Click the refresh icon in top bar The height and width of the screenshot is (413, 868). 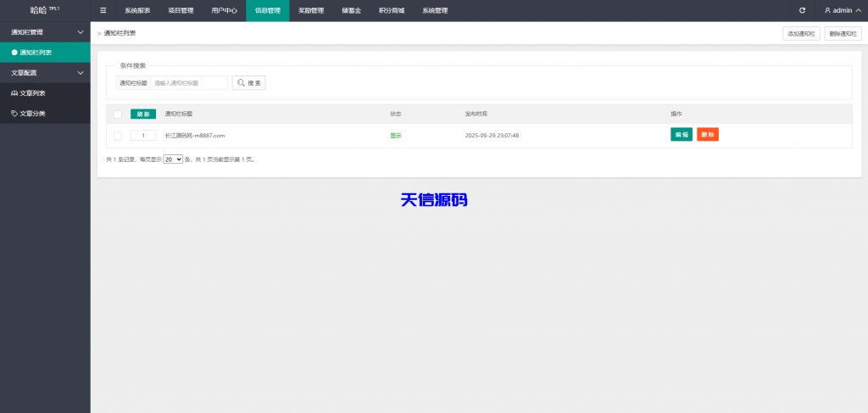tap(802, 10)
